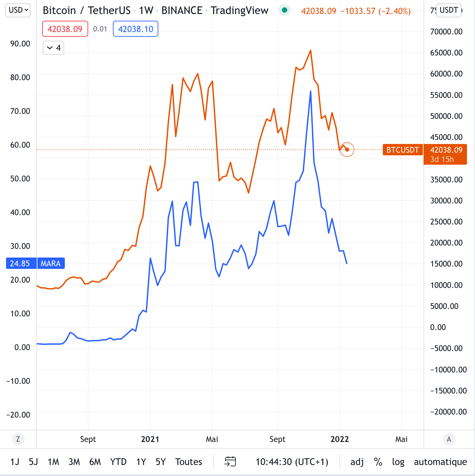Open the go-to-date calendar icon
The height and width of the screenshot is (476, 475).
[230, 462]
